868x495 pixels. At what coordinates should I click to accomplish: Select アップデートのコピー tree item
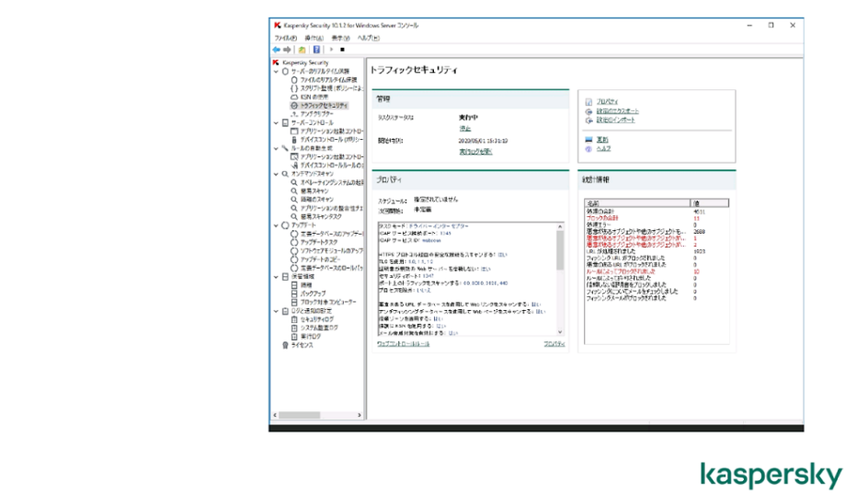[x=320, y=259]
